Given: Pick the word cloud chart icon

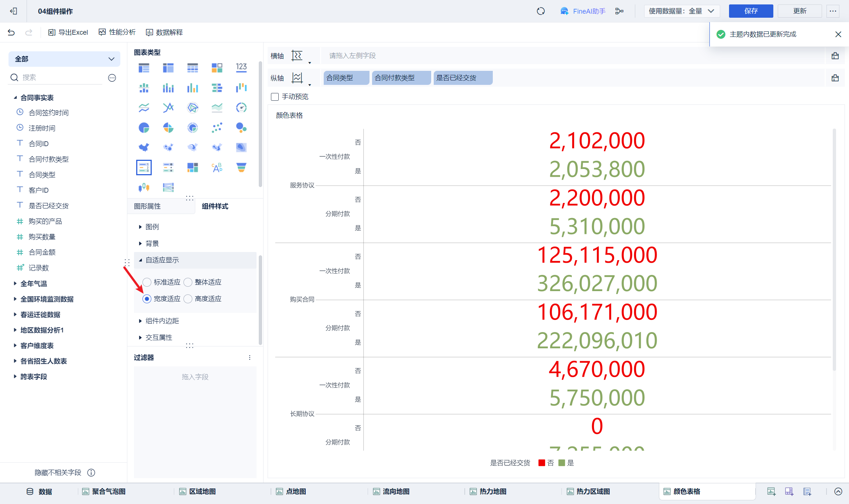Looking at the screenshot, I should (217, 168).
